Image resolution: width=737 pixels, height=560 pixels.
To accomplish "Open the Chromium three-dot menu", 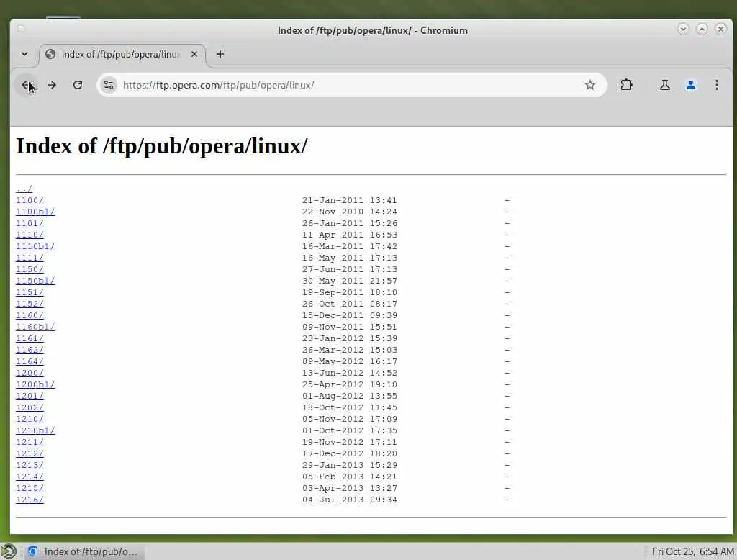I will tap(716, 85).
